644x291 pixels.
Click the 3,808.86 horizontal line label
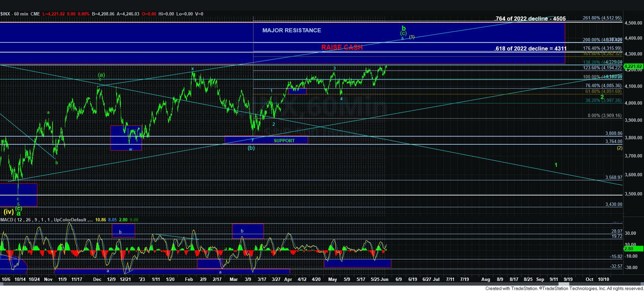(x=614, y=133)
